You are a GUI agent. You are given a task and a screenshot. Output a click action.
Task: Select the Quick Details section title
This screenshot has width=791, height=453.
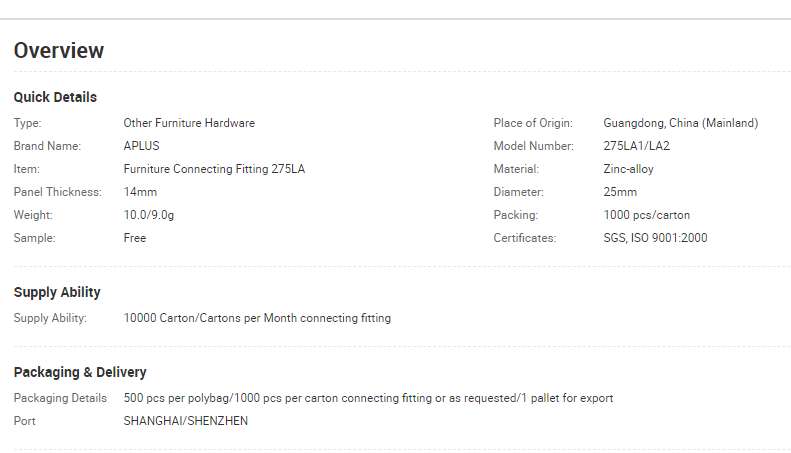(55, 97)
